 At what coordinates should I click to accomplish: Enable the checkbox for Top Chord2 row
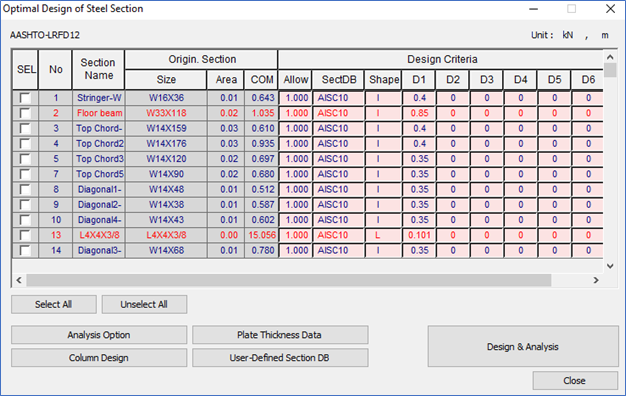(25, 144)
